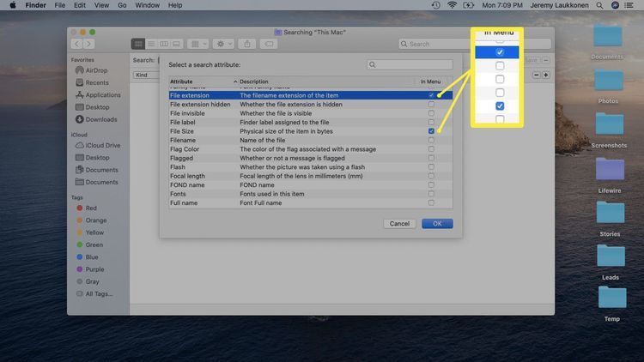Viewport: 644px width, 362px height.
Task: Open the View menu in menu bar
Action: point(100,5)
